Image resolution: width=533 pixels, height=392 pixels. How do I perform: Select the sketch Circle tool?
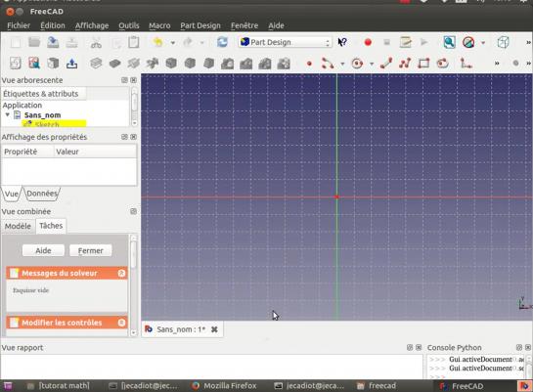(x=357, y=64)
